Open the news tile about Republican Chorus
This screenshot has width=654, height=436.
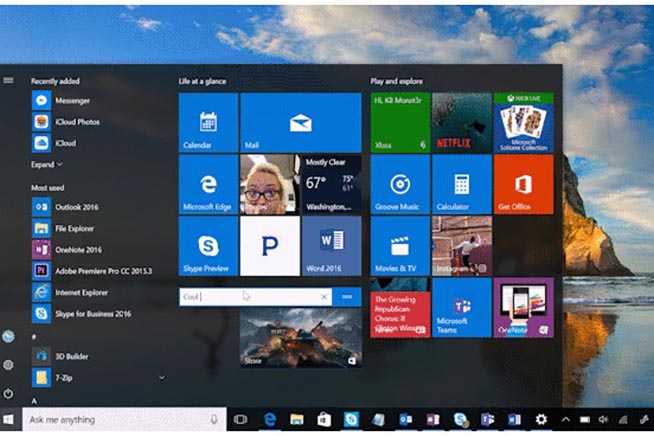pyautogui.click(x=400, y=307)
